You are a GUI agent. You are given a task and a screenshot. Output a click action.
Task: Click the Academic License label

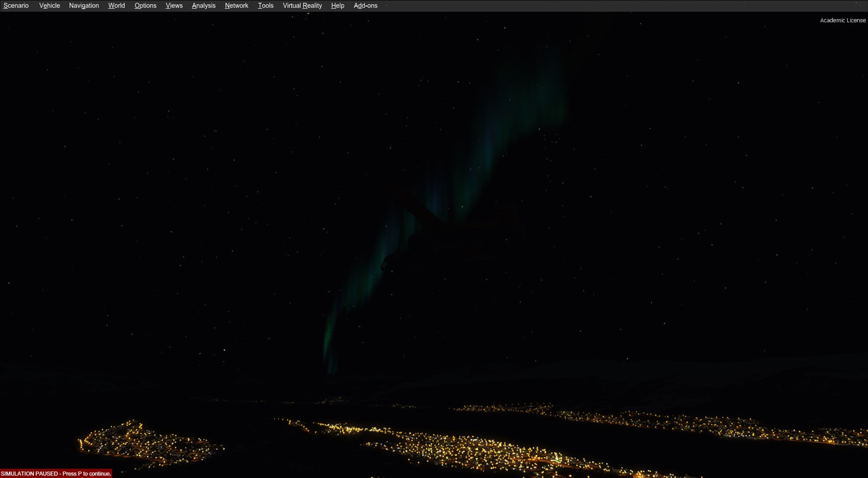coord(843,20)
